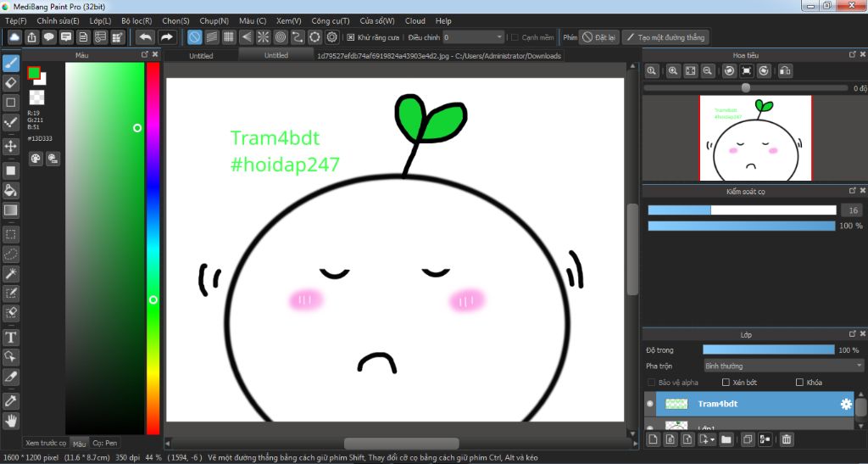This screenshot has height=464, width=868.
Task: Turn snap off using circle-slash icon
Action: pos(194,37)
